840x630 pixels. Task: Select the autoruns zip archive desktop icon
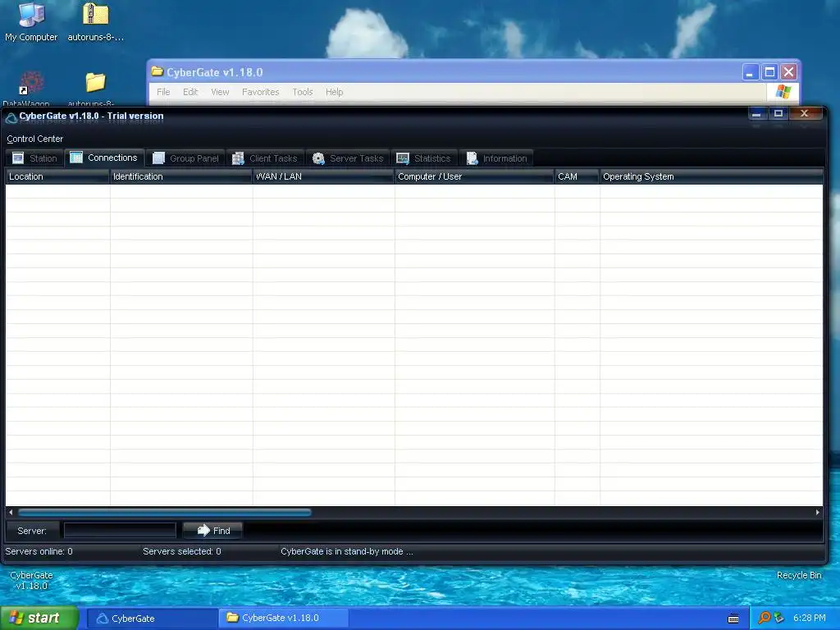(95, 22)
